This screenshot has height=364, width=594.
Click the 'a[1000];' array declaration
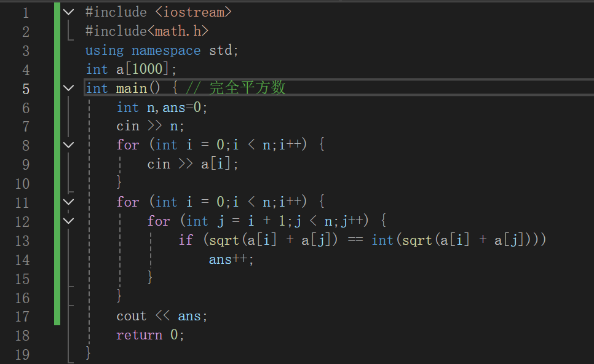point(146,69)
